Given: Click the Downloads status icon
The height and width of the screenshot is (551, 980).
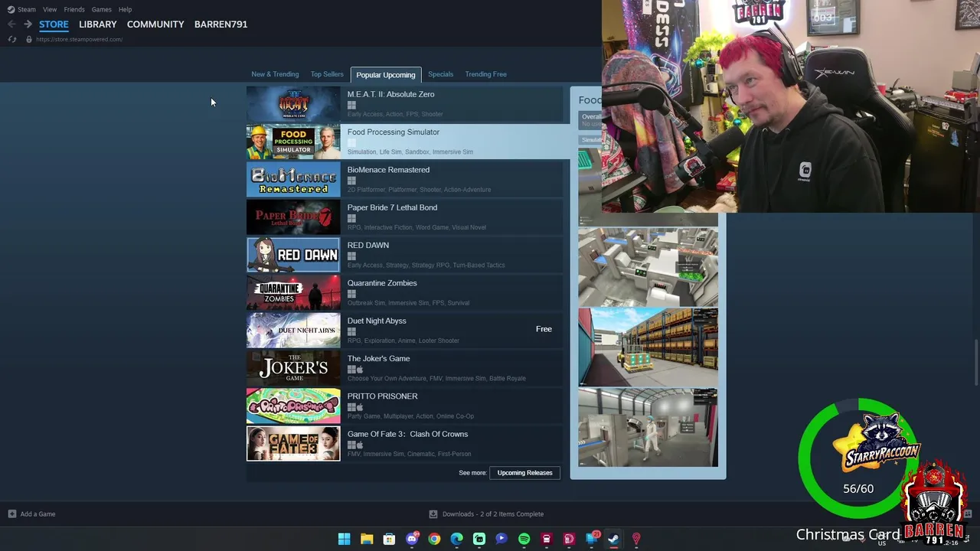Looking at the screenshot, I should [x=433, y=514].
